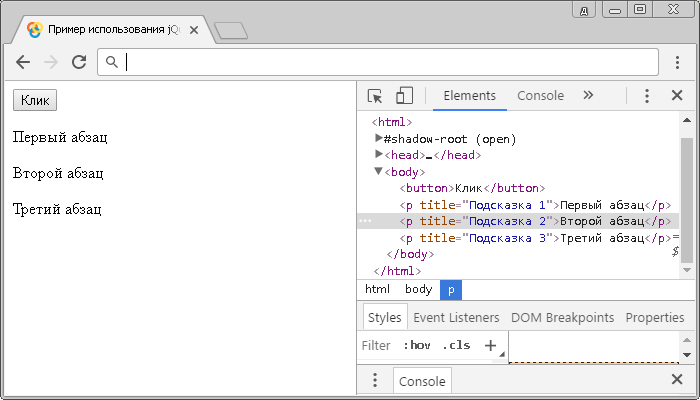This screenshot has width=700, height=400.
Task: Click the address bar field
Action: click(x=378, y=62)
